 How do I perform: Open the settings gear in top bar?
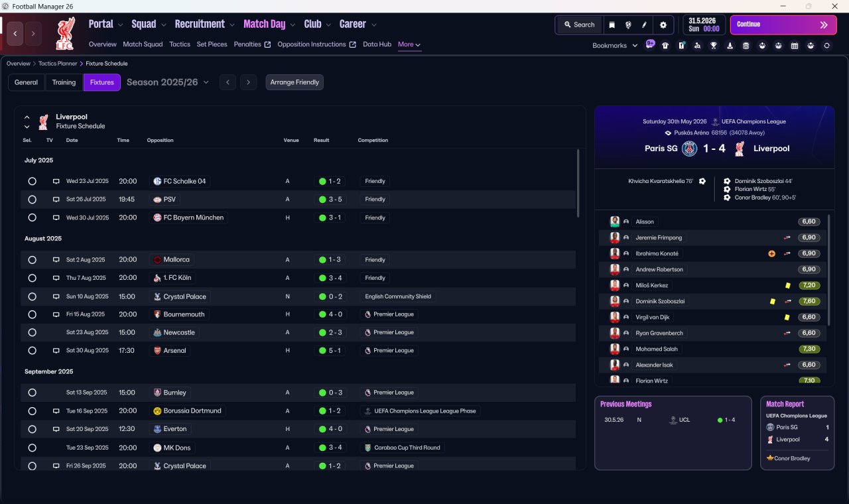click(x=663, y=25)
